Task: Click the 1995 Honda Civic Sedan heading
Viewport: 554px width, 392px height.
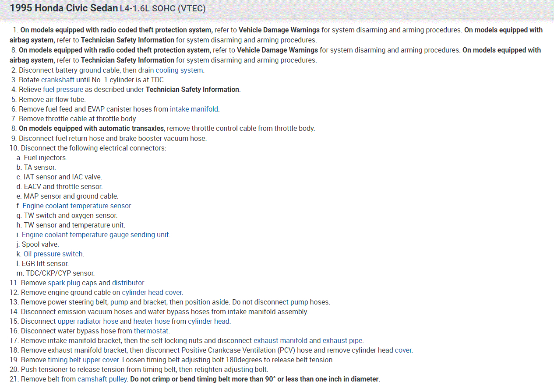Action: [64, 8]
